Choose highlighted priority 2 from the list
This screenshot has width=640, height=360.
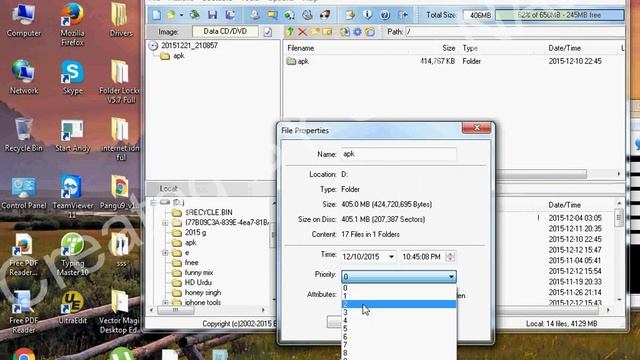tap(399, 304)
